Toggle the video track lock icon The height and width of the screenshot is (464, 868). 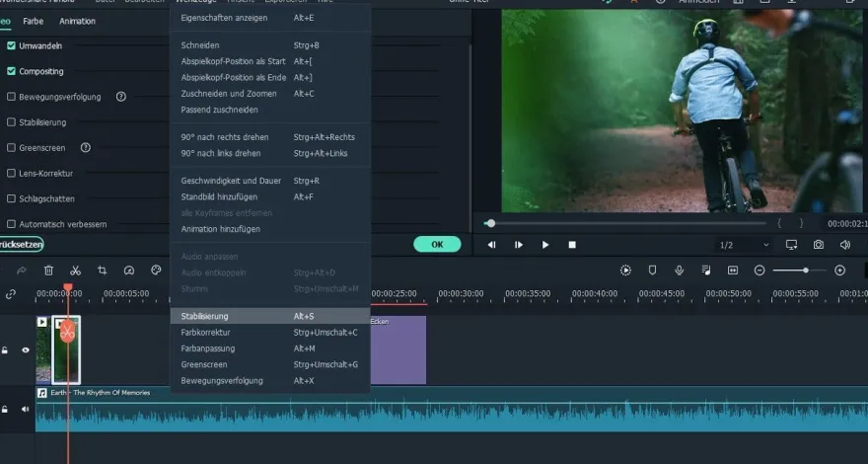pyautogui.click(x=4, y=350)
